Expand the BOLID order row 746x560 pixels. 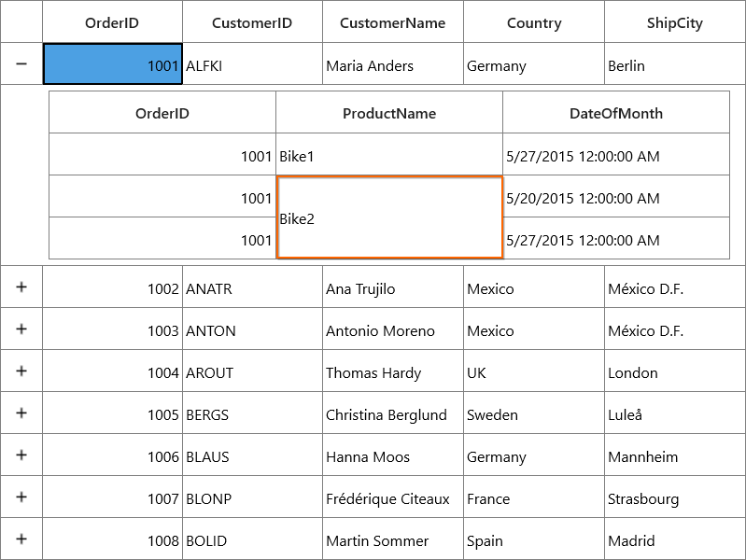point(21,539)
